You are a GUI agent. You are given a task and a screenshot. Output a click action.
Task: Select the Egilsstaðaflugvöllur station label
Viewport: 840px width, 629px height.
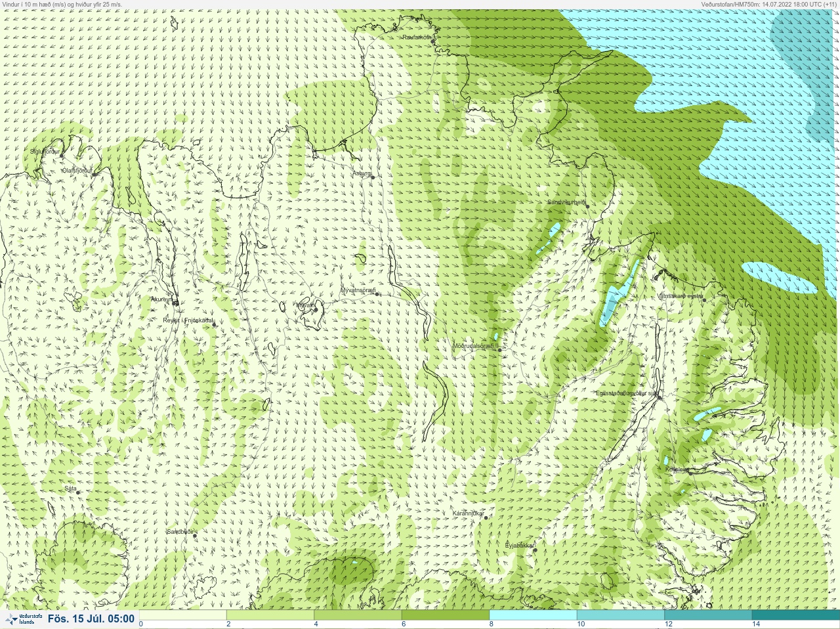626,393
